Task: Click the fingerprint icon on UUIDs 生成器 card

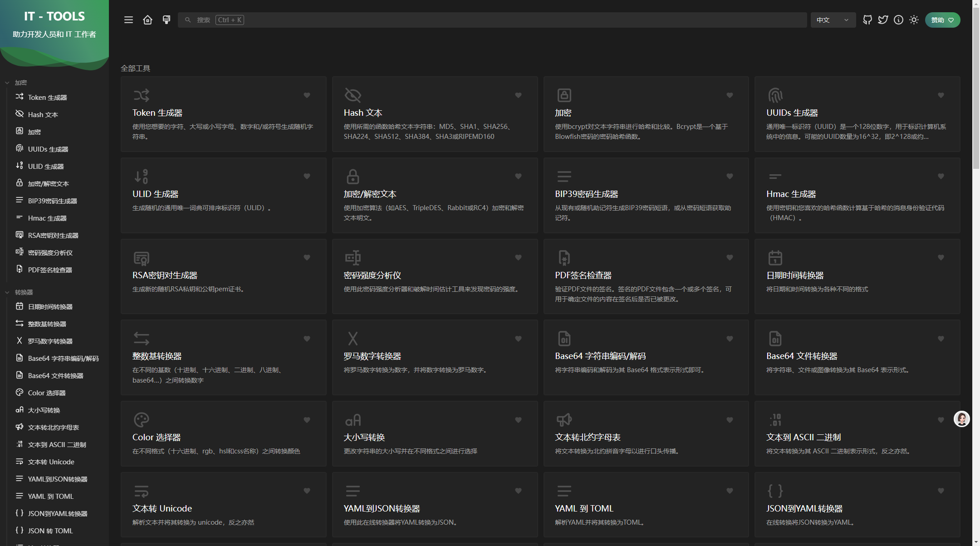Action: tap(775, 95)
